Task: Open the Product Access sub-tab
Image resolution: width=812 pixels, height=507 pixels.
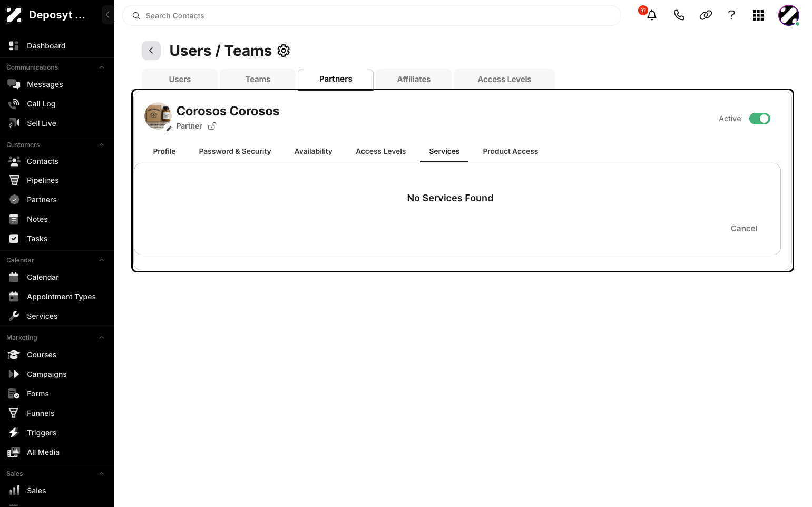Action: tap(511, 151)
